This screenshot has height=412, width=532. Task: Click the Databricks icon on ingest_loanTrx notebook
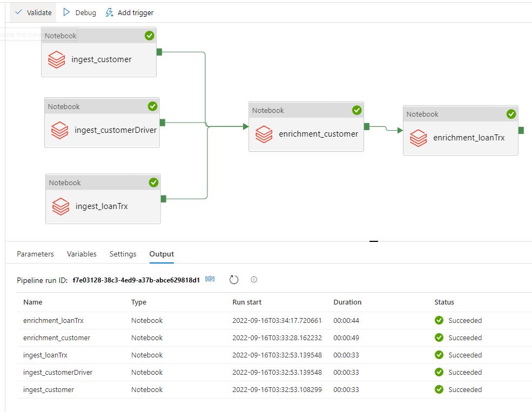(x=61, y=207)
